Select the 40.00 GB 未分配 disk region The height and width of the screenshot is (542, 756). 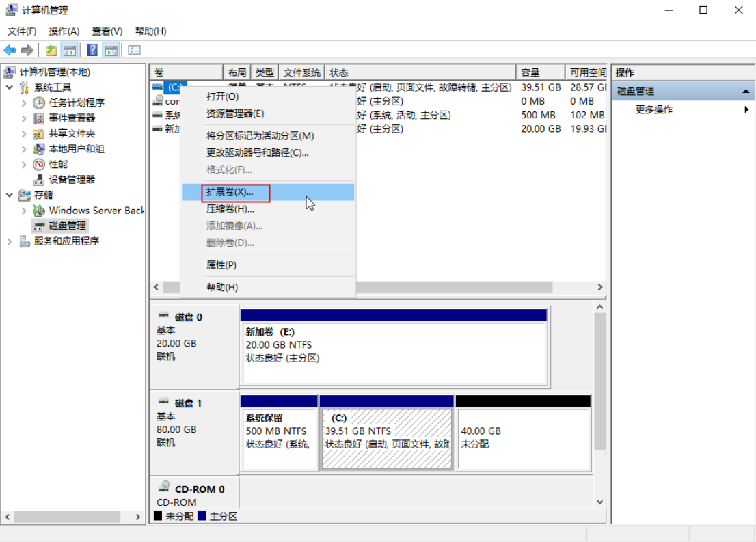[523, 437]
